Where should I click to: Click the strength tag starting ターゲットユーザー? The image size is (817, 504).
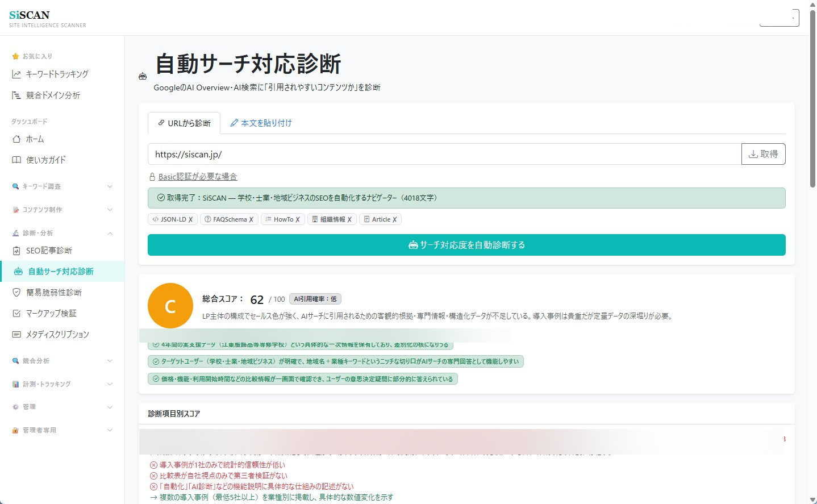(336, 361)
